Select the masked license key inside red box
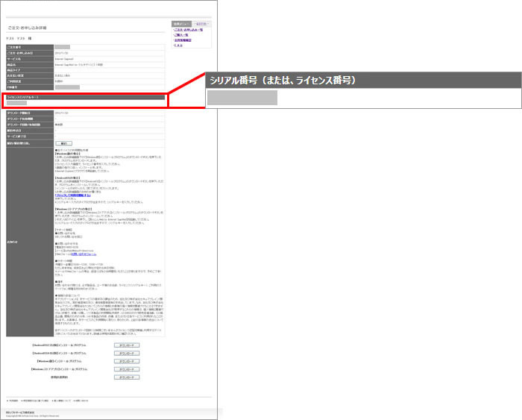The height and width of the screenshot is (420, 522). 16,103
